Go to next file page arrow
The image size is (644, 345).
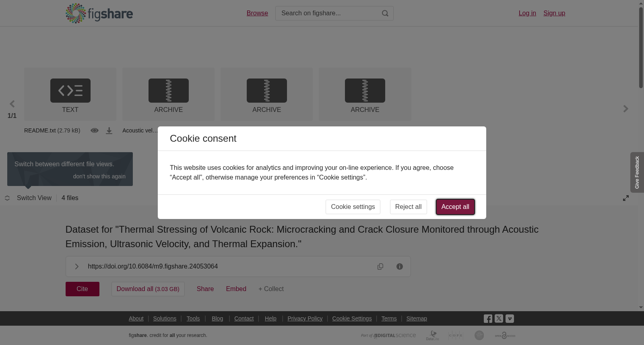pos(626,109)
